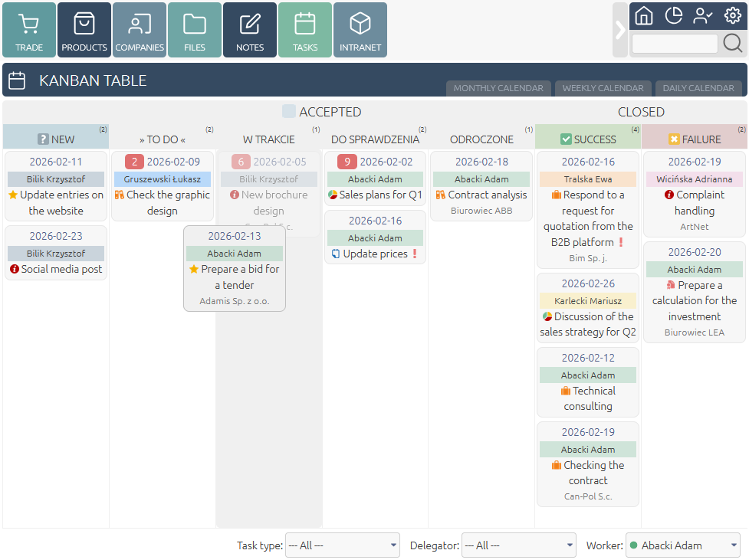Image resolution: width=749 pixels, height=560 pixels.
Task: Open the Worker dropdown showing Abacki Adam
Action: 683,545
